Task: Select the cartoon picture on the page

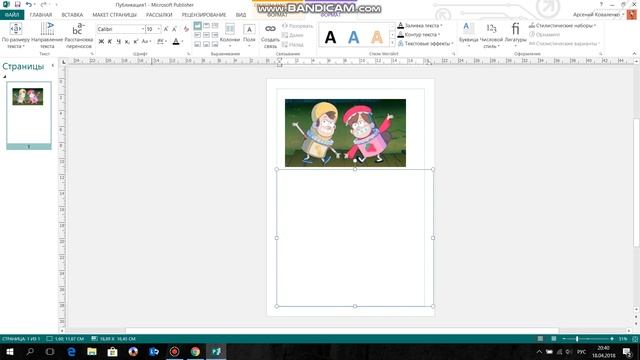Action: pos(345,133)
